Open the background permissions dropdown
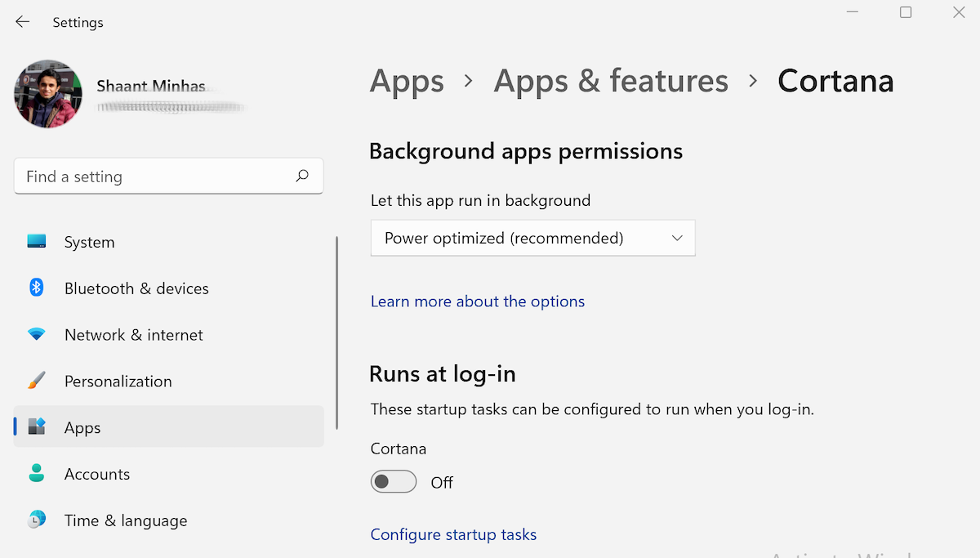980x558 pixels. click(x=532, y=238)
